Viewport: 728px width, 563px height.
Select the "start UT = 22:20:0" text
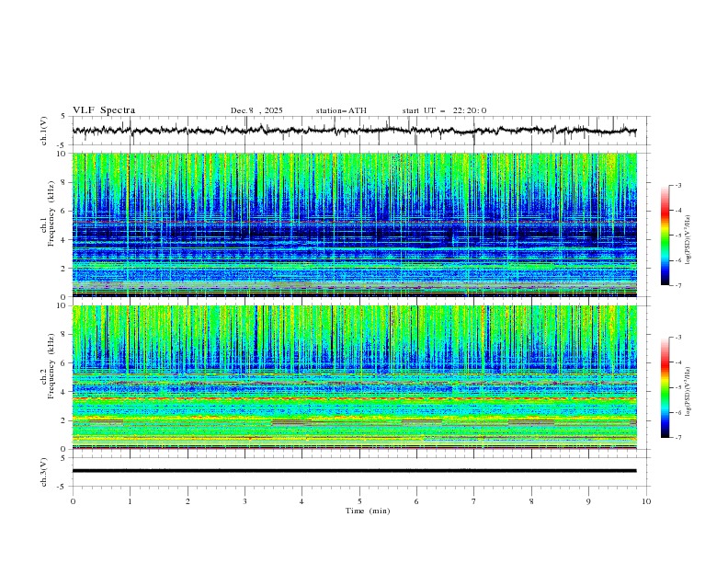click(444, 110)
